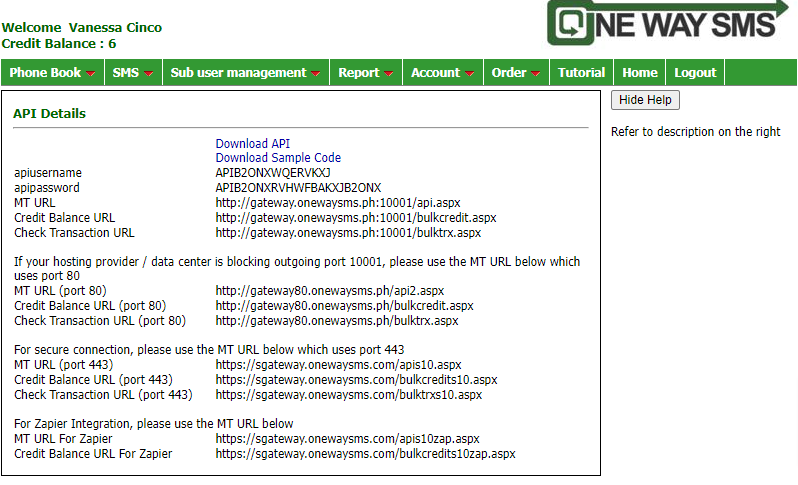The height and width of the screenshot is (485, 798).
Task: Go to the Tutorial page
Action: coord(581,73)
